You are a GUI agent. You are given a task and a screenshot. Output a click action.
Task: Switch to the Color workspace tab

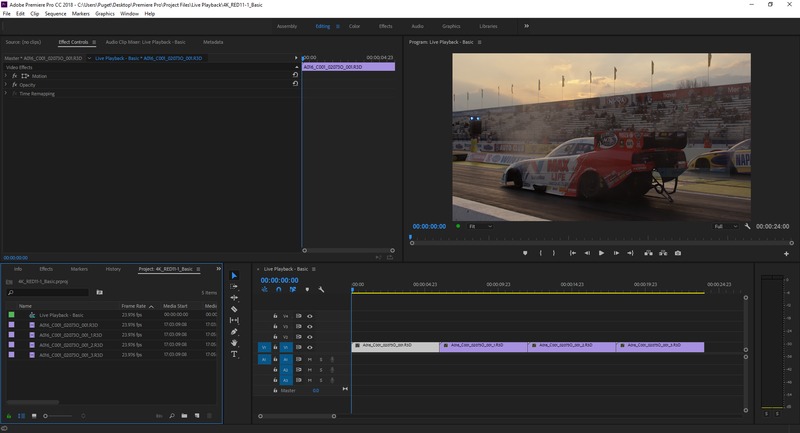click(354, 26)
